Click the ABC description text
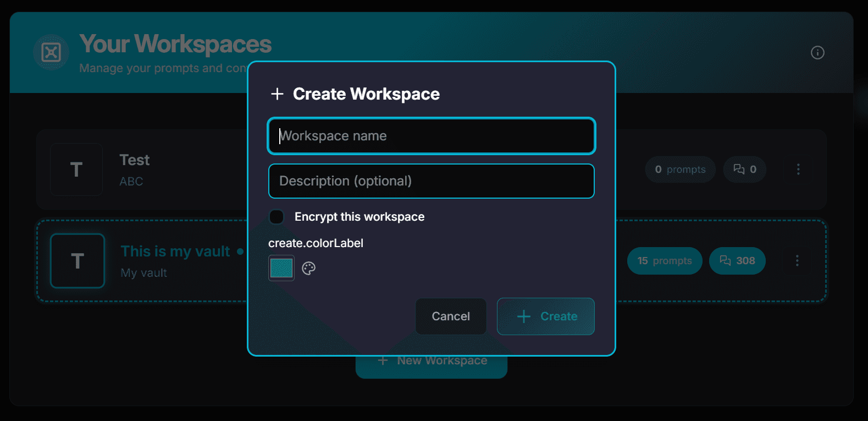Image resolution: width=868 pixels, height=421 pixels. tap(131, 182)
